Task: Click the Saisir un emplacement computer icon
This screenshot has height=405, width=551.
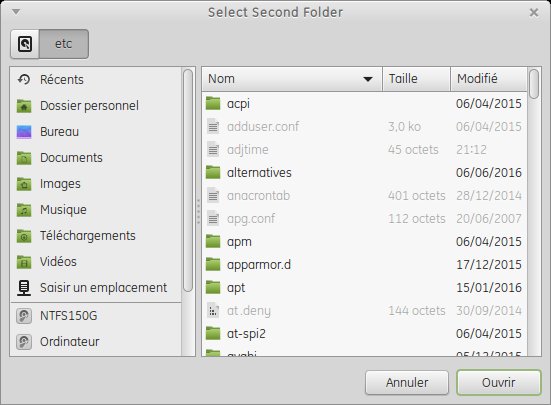Action: tap(24, 288)
